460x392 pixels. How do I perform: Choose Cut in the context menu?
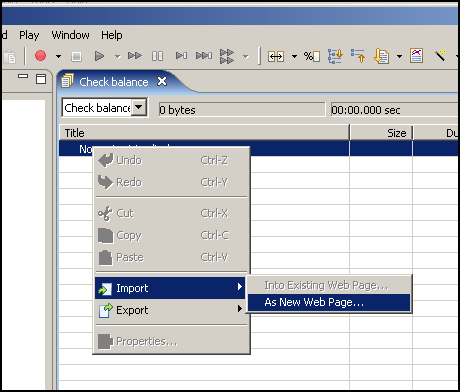(171, 213)
